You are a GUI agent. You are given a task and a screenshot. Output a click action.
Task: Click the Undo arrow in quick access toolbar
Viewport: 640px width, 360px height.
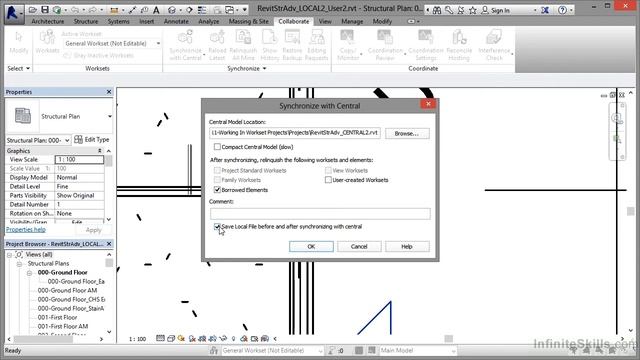pyautogui.click(x=75, y=9)
